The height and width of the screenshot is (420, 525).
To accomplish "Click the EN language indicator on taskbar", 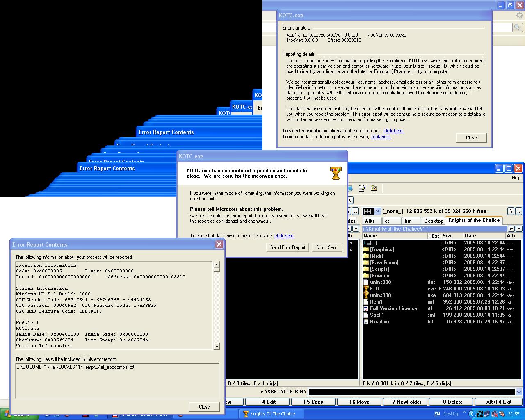I will click(437, 414).
